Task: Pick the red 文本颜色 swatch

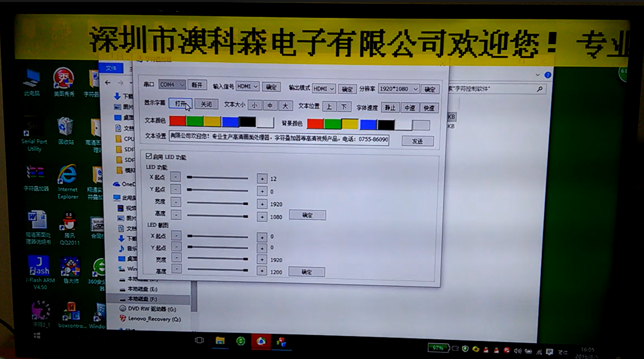Action: 177,121
